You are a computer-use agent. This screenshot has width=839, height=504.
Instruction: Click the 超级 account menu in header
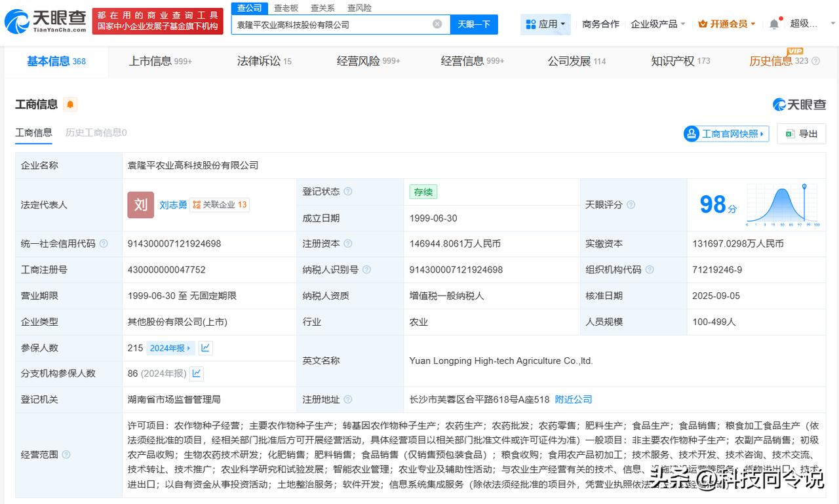[x=804, y=24]
